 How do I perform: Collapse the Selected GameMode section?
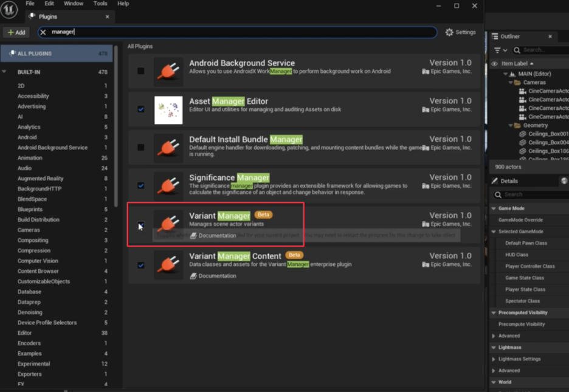pyautogui.click(x=494, y=232)
